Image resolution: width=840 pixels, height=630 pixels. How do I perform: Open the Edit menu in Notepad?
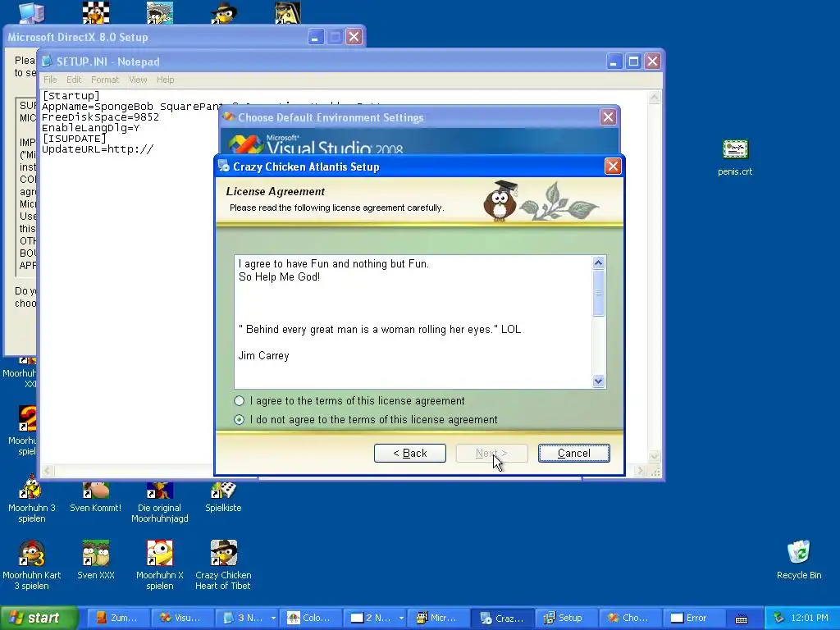pos(74,80)
